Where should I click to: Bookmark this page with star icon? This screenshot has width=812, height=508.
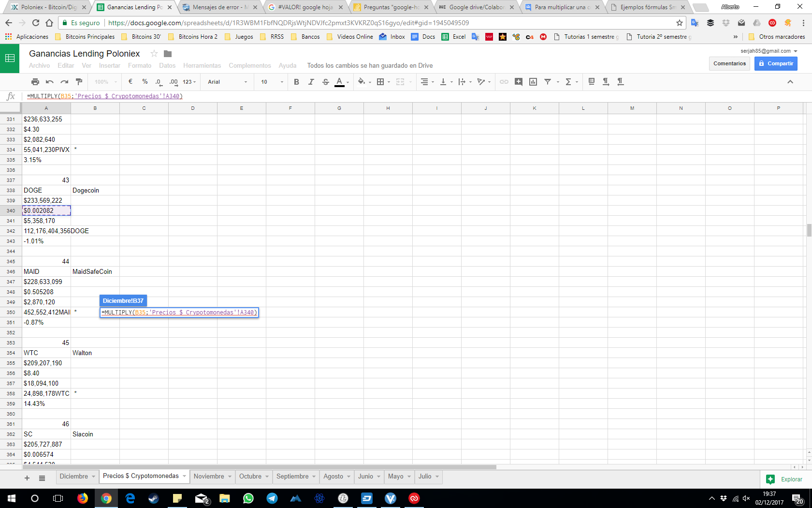tap(680, 23)
